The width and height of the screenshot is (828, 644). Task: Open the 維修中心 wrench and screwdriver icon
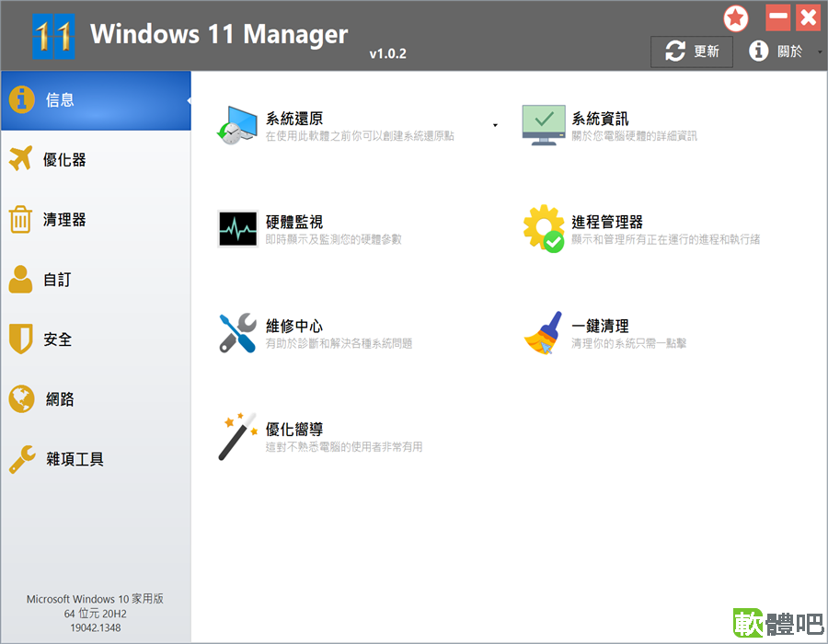tap(237, 332)
